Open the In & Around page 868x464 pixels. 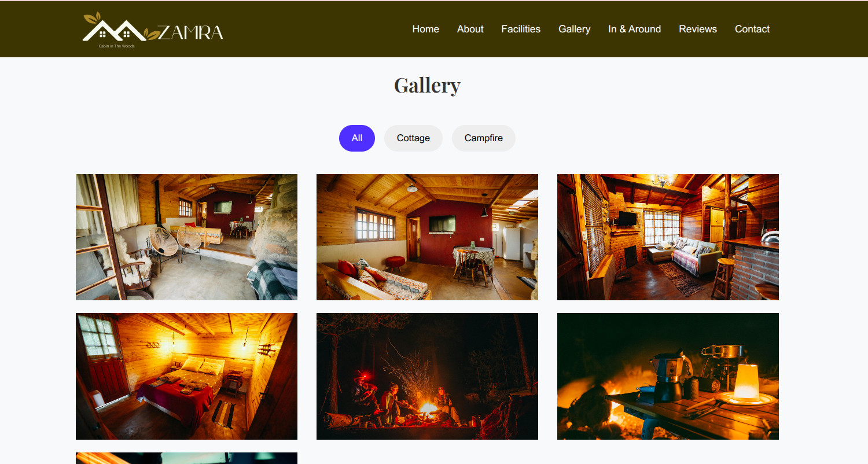(x=634, y=29)
